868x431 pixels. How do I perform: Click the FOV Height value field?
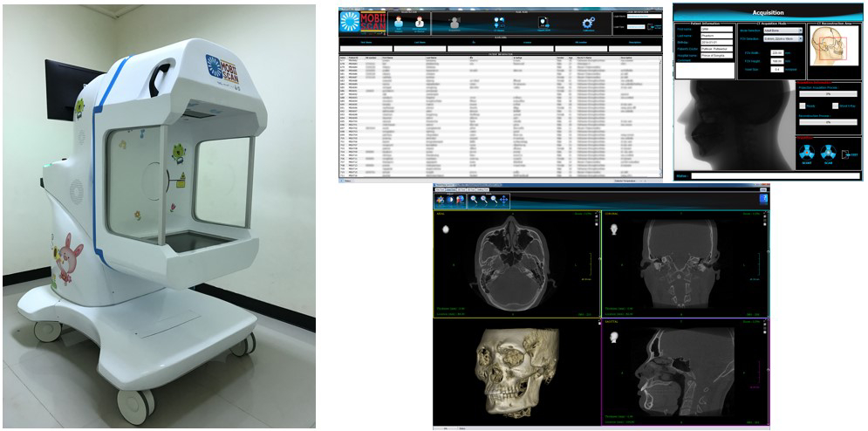tap(777, 61)
